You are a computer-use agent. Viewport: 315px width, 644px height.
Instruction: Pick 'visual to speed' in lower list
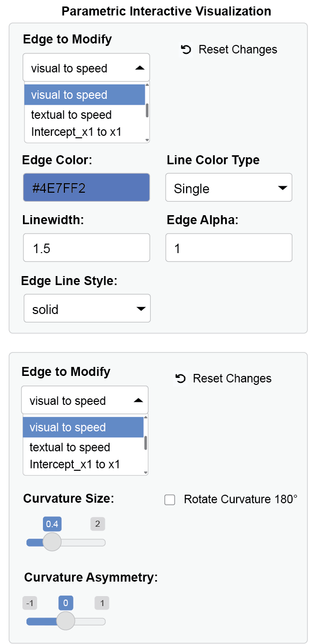coord(68,427)
